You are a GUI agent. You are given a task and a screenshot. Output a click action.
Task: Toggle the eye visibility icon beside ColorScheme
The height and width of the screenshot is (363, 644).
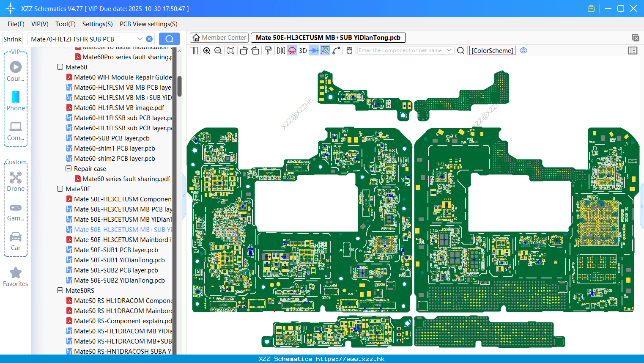tap(523, 50)
